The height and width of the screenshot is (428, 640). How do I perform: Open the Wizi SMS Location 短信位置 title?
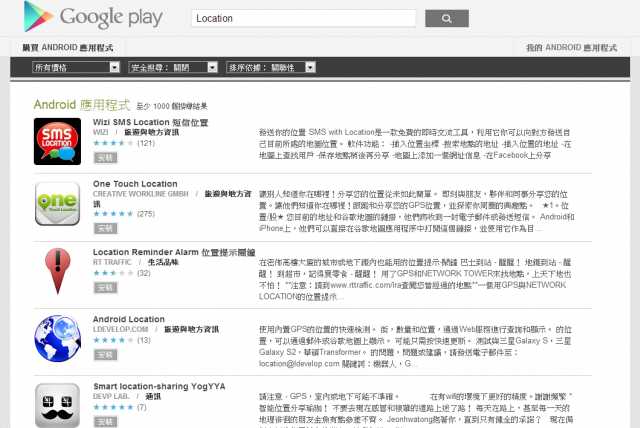coord(151,122)
